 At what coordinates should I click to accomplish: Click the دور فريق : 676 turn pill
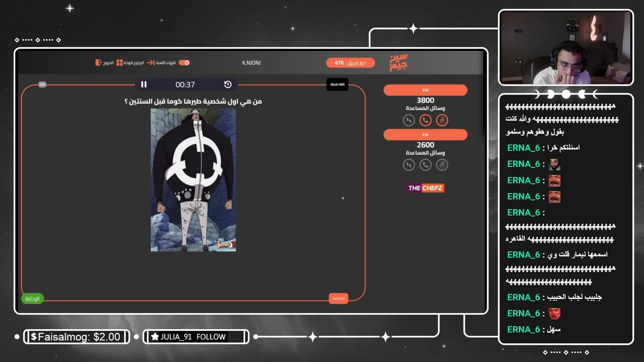click(x=350, y=63)
